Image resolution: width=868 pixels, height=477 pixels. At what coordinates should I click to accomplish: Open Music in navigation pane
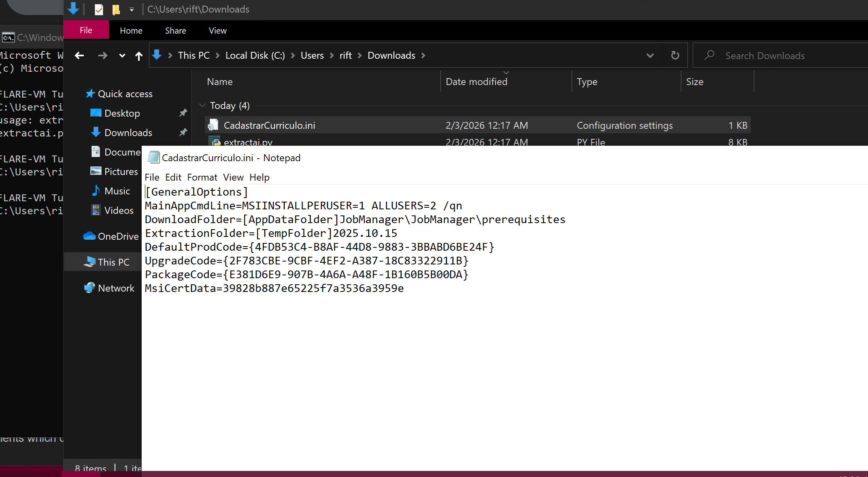(x=117, y=191)
